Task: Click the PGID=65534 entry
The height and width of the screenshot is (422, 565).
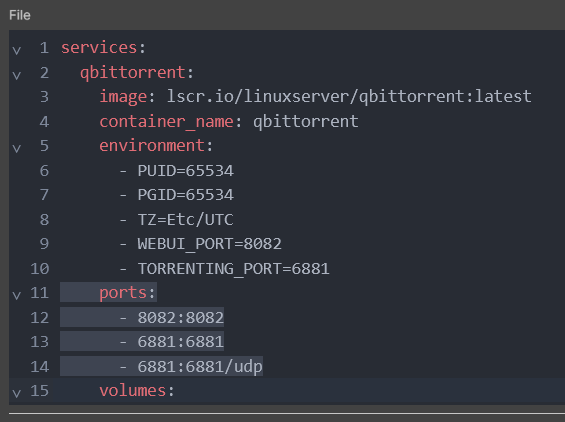Action: pyautogui.click(x=186, y=195)
